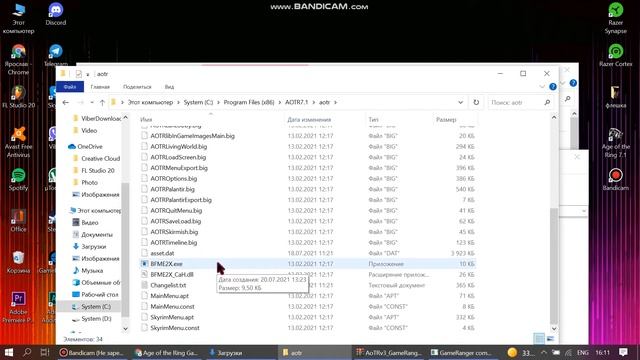The image size is (640, 360).
Task: Click Этот компьютер in the breadcrumb
Action: pos(151,102)
